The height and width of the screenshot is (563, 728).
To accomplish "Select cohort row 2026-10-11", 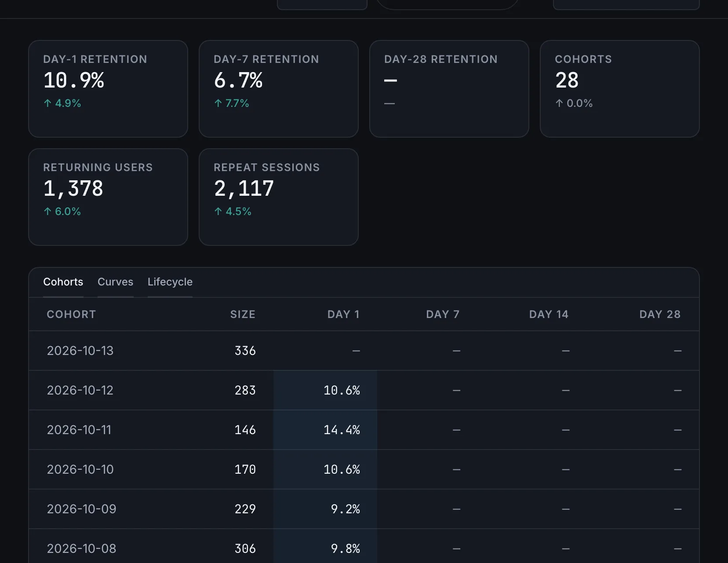I will click(x=364, y=430).
